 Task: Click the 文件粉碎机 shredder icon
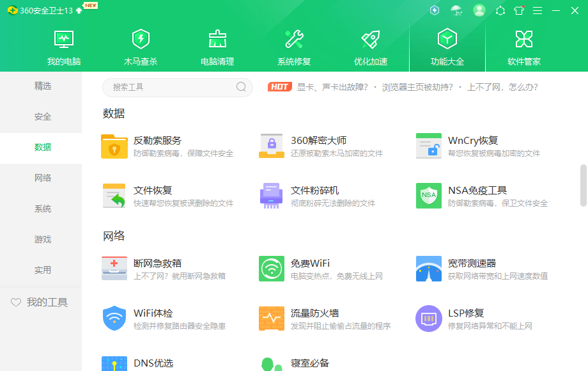pyautogui.click(x=271, y=196)
